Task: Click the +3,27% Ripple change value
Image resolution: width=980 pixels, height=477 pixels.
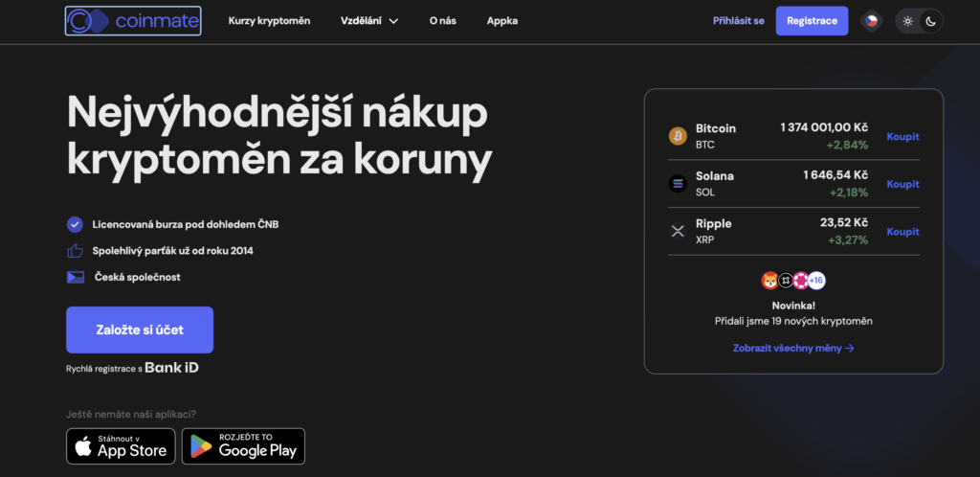Action: [847, 240]
